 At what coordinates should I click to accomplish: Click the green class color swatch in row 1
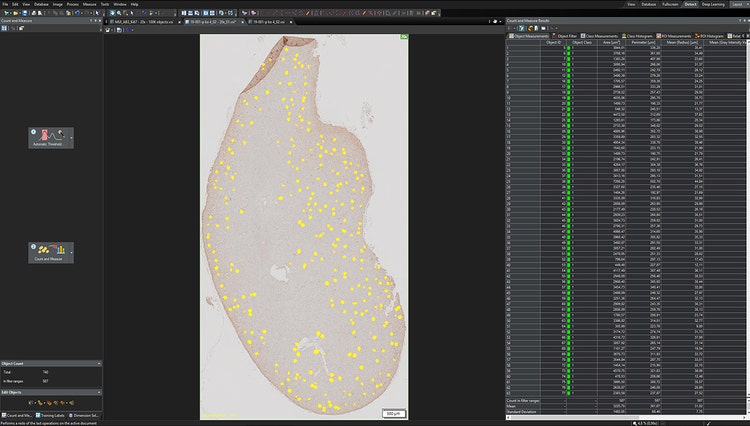[x=569, y=49]
